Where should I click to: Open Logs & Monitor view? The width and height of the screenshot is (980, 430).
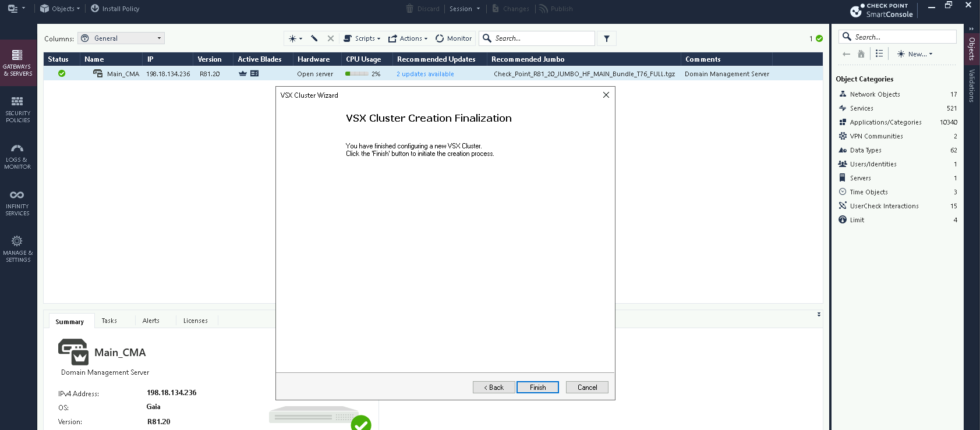click(17, 156)
